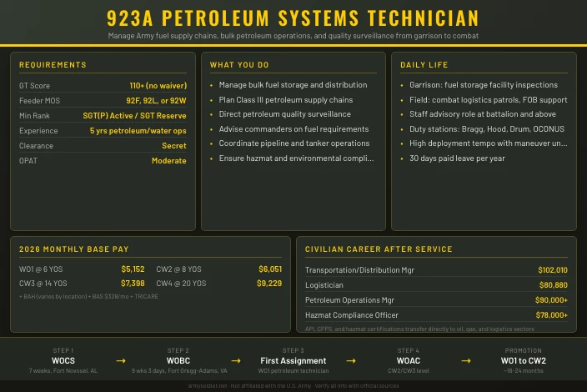Image resolution: width=587 pixels, height=392 pixels.
Task: Click the 923A Petroleum Systems Technician title
Action: [x=293, y=18]
